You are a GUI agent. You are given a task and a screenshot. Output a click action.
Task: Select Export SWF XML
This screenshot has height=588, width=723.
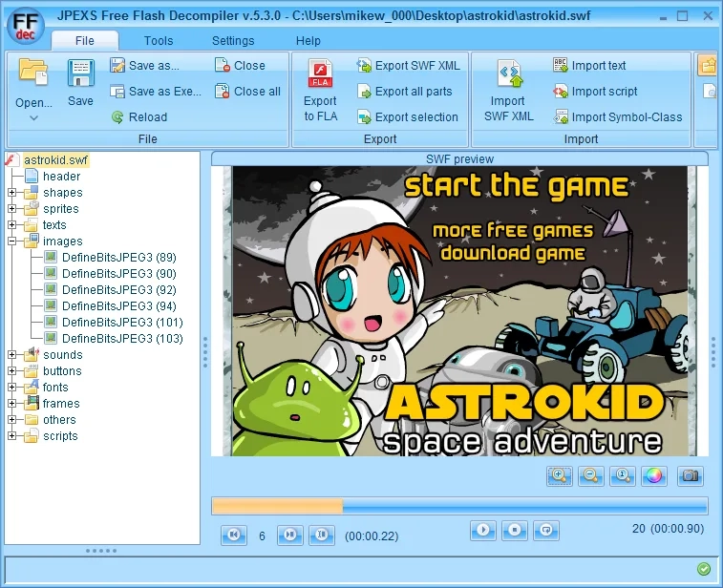point(409,66)
